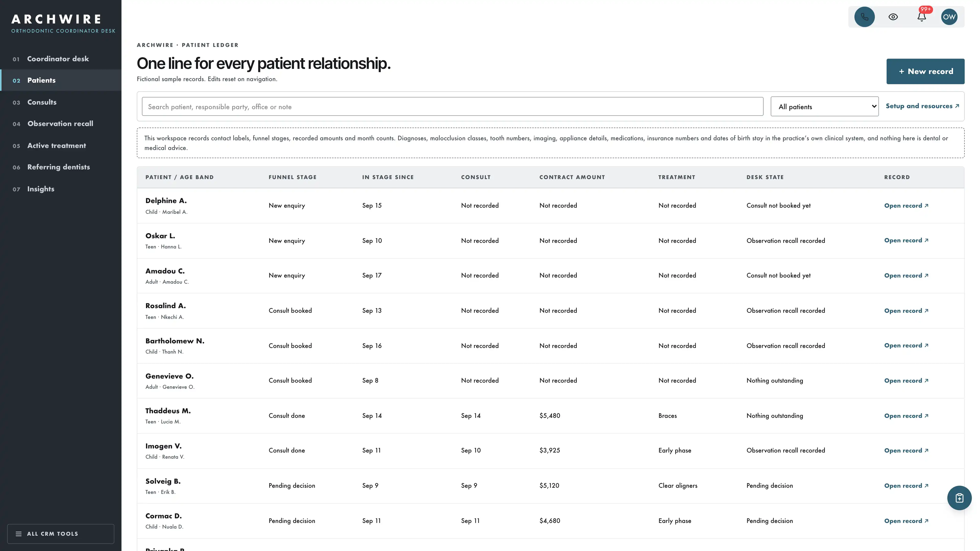Go to Coordinator desk in sidebar

point(61,59)
